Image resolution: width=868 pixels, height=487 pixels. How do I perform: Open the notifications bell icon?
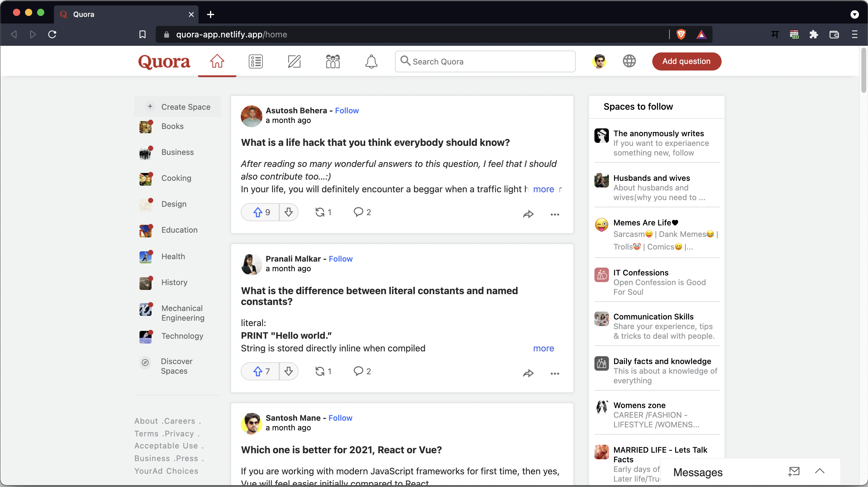point(371,61)
